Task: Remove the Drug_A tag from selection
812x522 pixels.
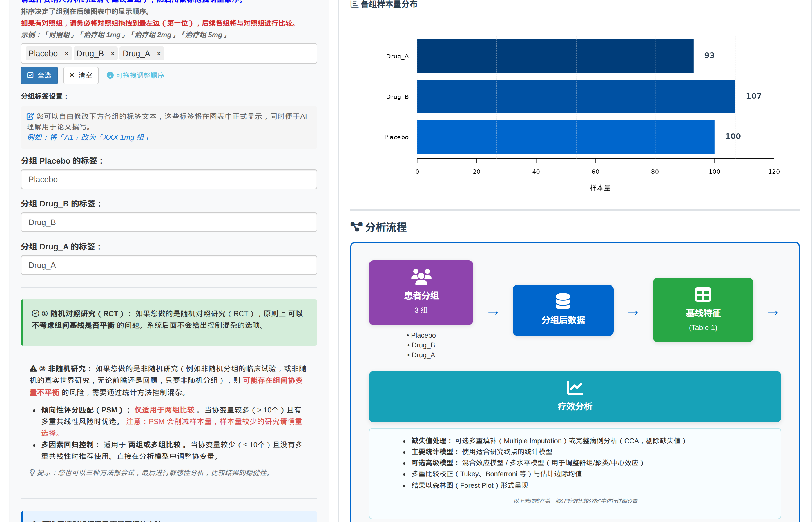Action: pyautogui.click(x=159, y=54)
